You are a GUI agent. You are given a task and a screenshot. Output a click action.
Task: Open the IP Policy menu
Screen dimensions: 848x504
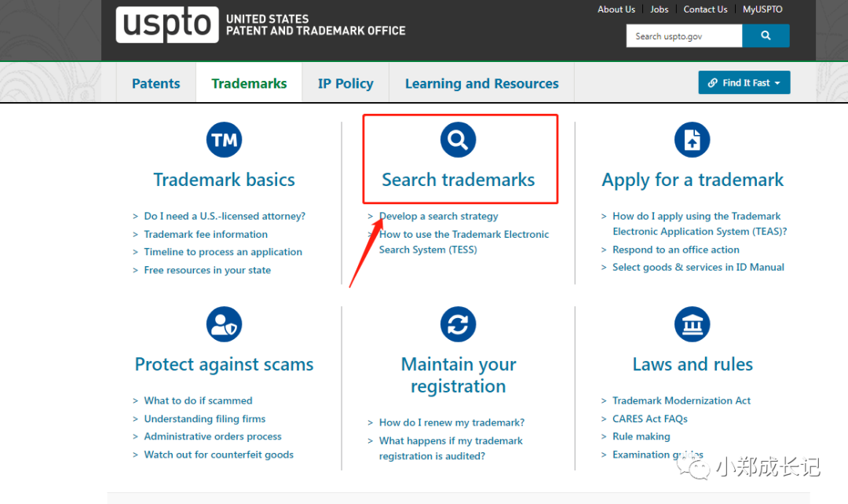(x=345, y=83)
